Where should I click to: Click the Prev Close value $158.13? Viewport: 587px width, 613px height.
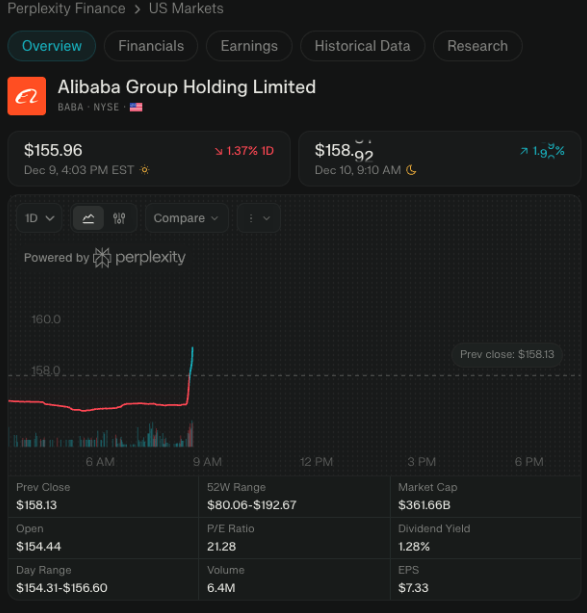click(36, 505)
